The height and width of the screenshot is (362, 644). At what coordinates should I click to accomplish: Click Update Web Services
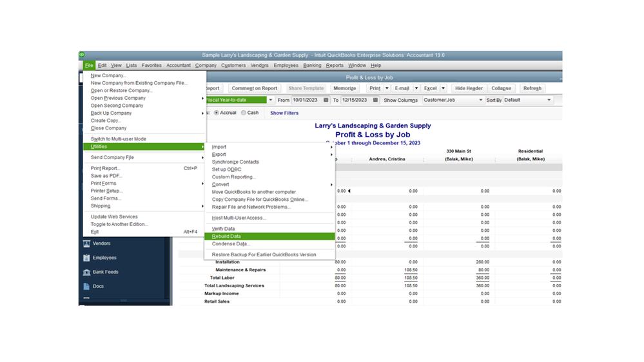(144, 216)
